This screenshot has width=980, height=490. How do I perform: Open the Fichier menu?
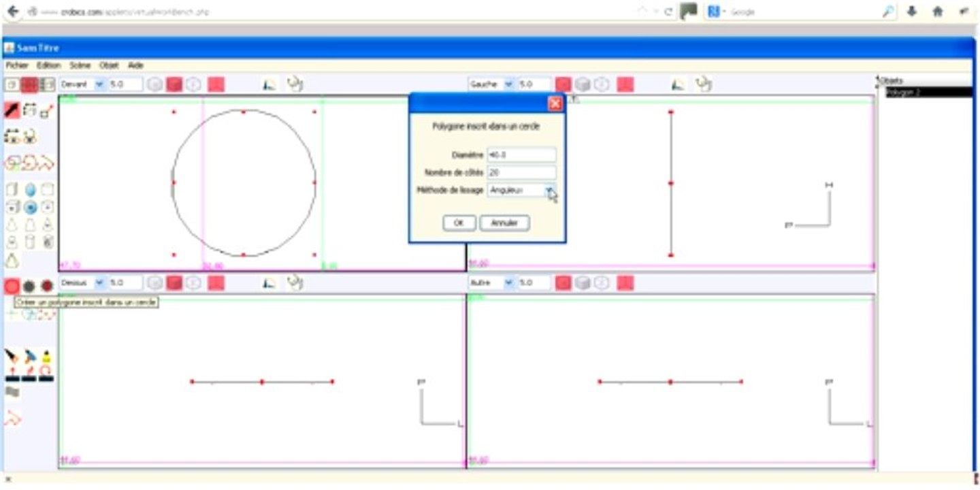coord(17,65)
